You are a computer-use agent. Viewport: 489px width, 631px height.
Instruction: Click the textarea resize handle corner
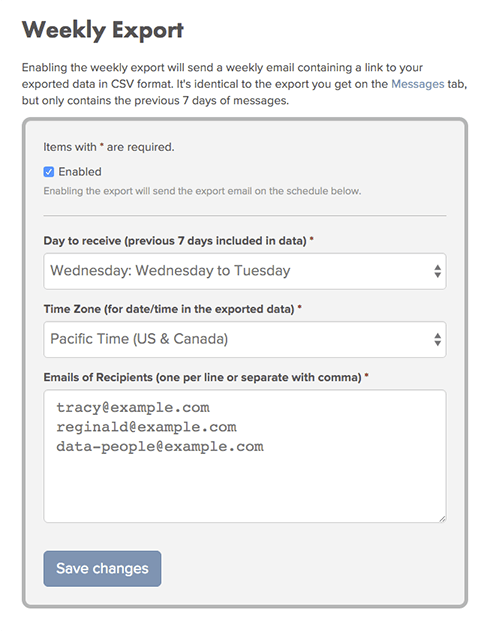[442, 519]
